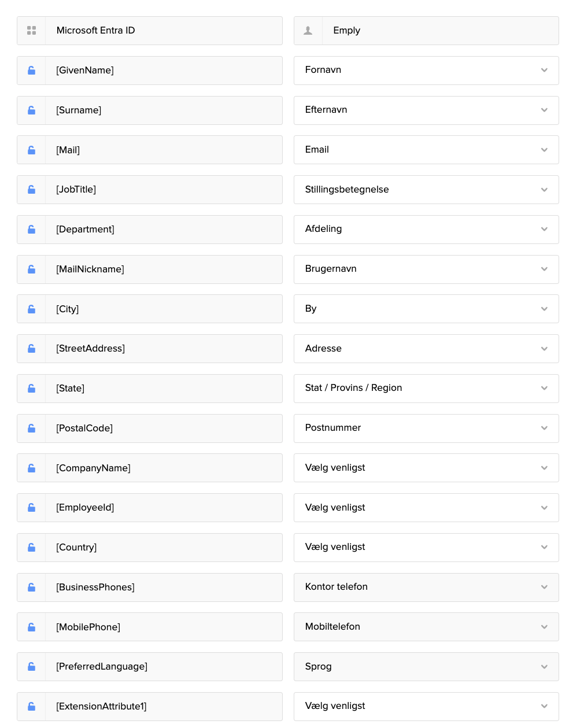Click the Stillingsbetegnelse mapping field

(426, 189)
